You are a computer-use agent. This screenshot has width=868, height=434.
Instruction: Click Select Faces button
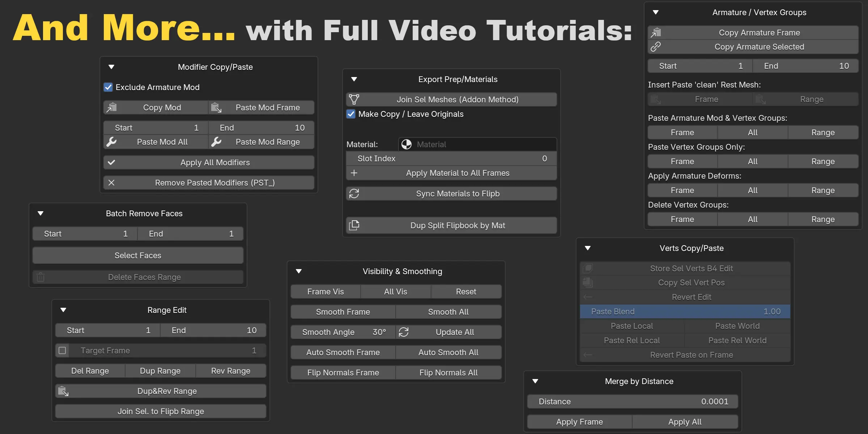coord(138,255)
